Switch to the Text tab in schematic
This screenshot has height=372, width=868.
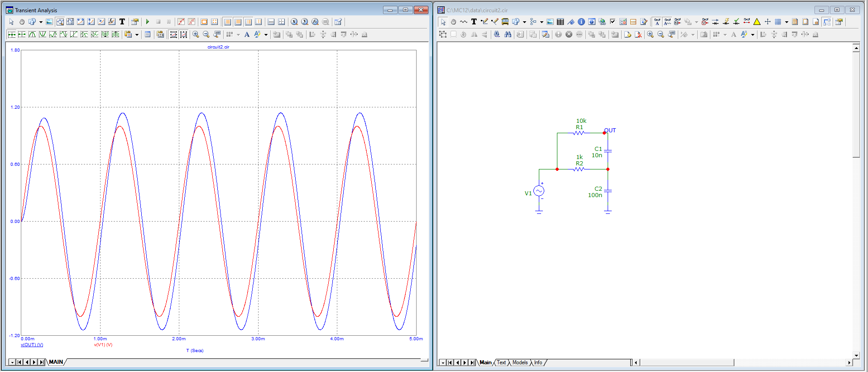click(501, 362)
